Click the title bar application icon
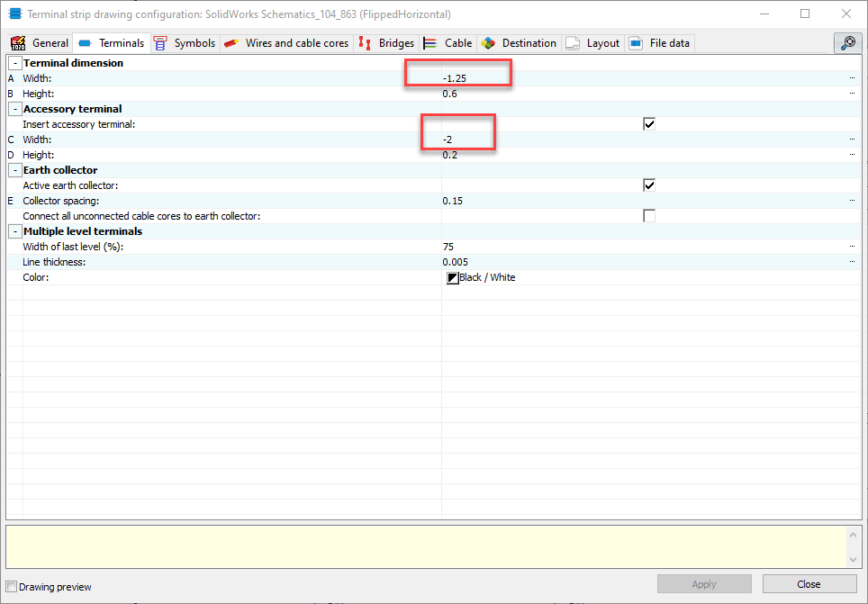Viewport: 868px width, 604px height. click(15, 14)
